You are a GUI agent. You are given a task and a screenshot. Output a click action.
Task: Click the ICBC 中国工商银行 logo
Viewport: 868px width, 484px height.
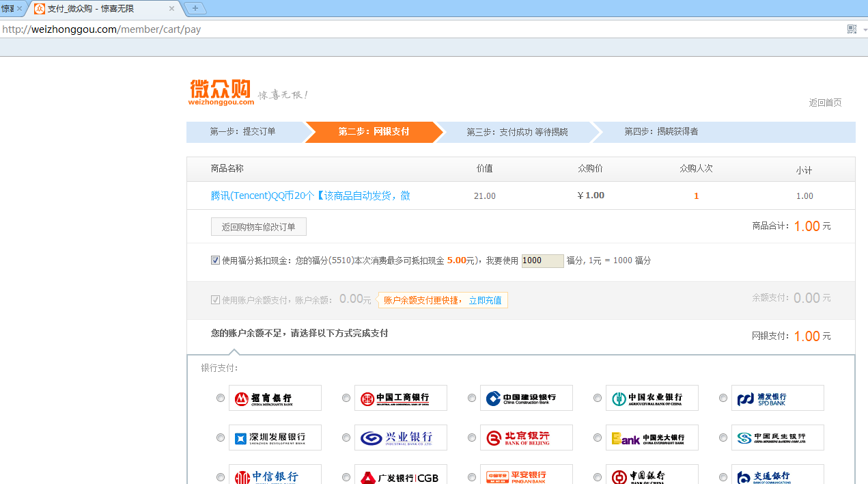[401, 398]
